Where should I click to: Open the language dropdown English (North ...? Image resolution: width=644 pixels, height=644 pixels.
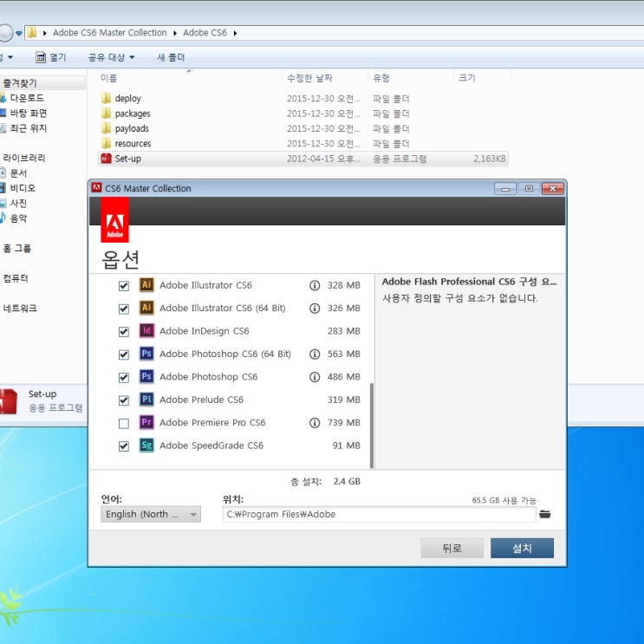[x=151, y=514]
